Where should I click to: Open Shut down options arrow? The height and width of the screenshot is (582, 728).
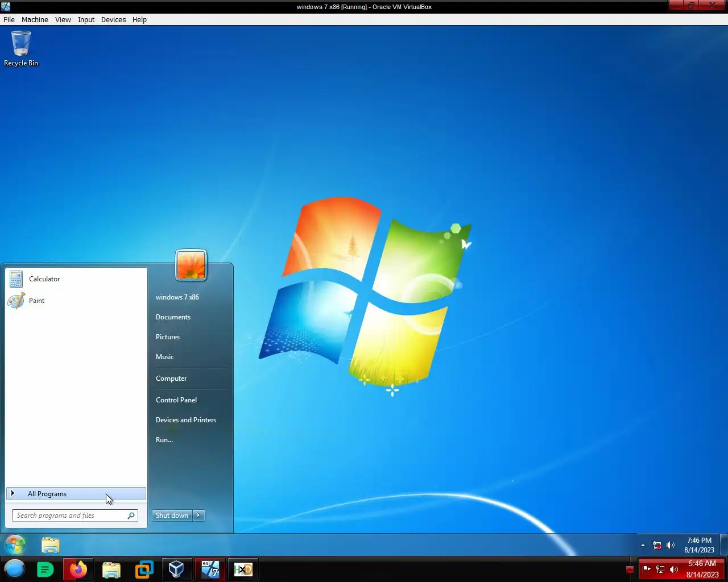(198, 516)
